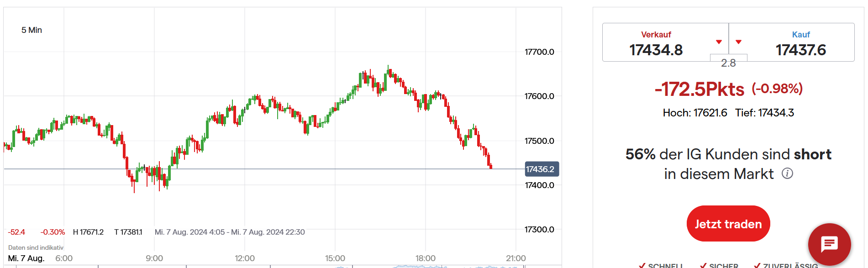Click the checkmark next to ZUVERLÄSSIG
868x268 pixels.
click(x=757, y=265)
